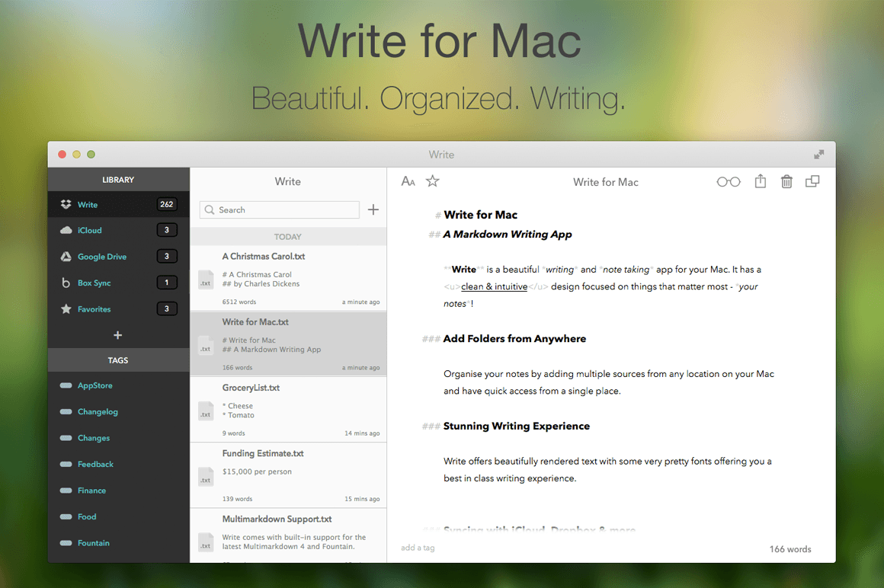Click the 'A Markdown Writing App' subtitle
Screen dimensions: 884x588
coord(508,235)
